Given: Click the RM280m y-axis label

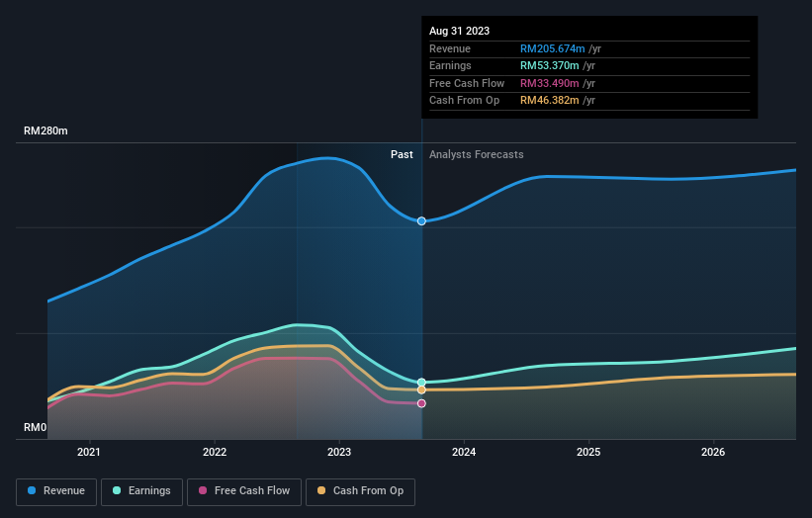Looking at the screenshot, I should pyautogui.click(x=45, y=130).
